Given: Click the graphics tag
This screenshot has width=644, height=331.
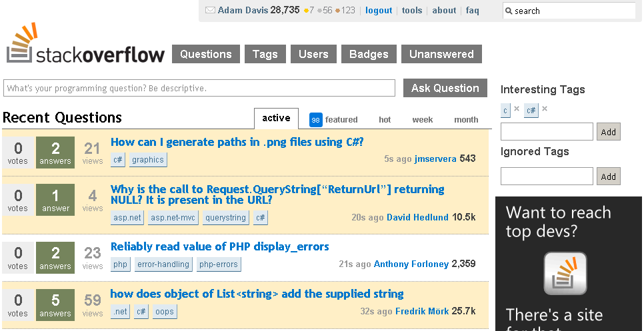Looking at the screenshot, I should tap(148, 160).
